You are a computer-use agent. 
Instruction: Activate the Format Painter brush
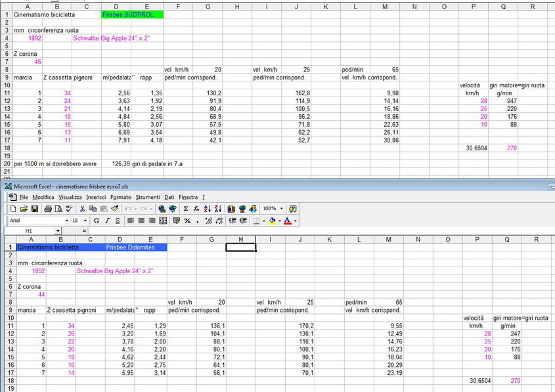114,209
